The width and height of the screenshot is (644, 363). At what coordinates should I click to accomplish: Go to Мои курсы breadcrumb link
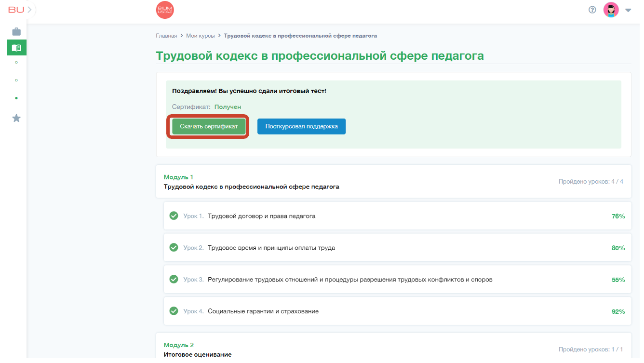201,36
